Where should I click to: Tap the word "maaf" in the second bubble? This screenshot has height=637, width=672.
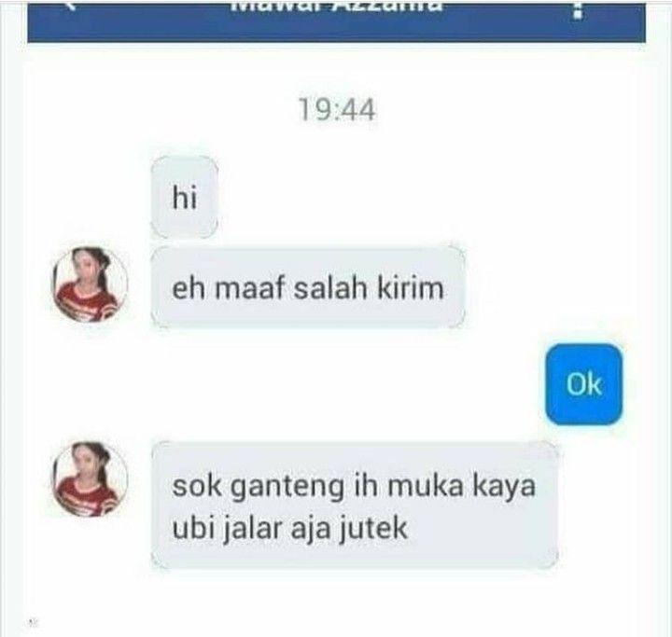coord(250,288)
